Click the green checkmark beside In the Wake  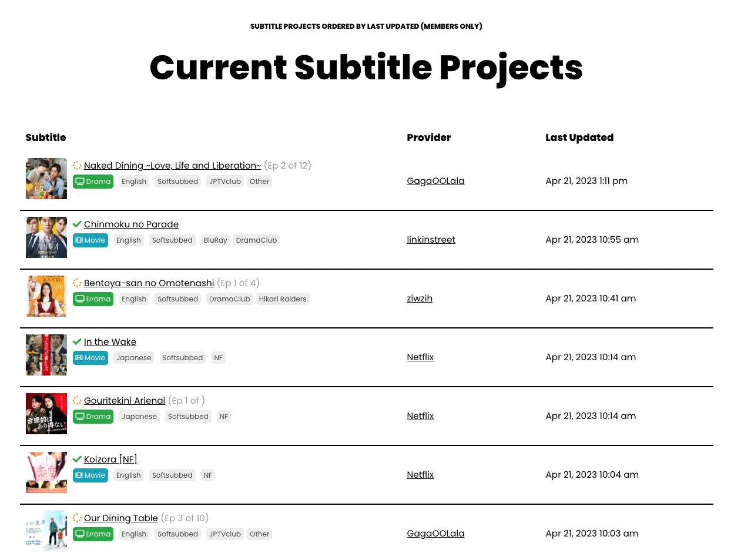point(77,342)
